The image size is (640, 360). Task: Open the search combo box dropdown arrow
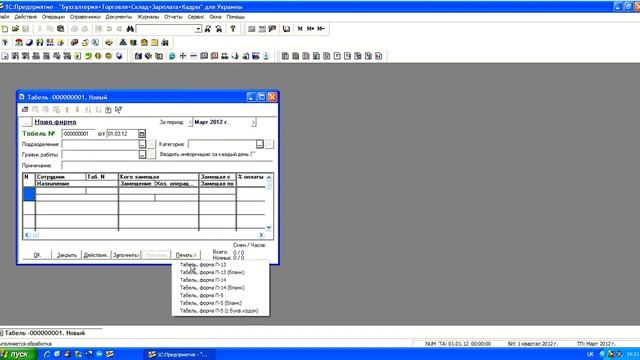[198, 29]
